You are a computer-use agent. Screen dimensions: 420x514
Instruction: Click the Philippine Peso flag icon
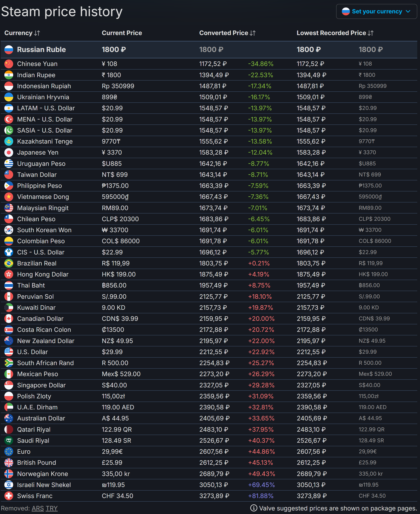pyautogui.click(x=9, y=186)
